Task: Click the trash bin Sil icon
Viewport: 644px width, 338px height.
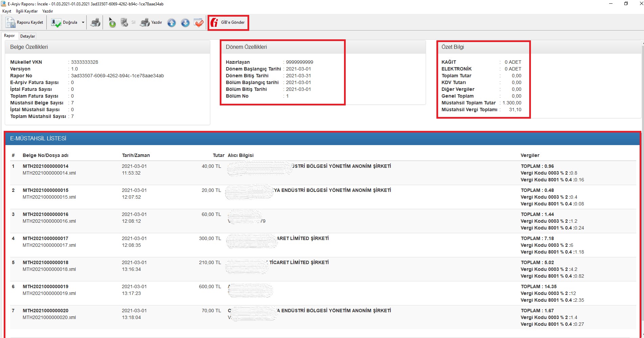Action: [x=125, y=23]
